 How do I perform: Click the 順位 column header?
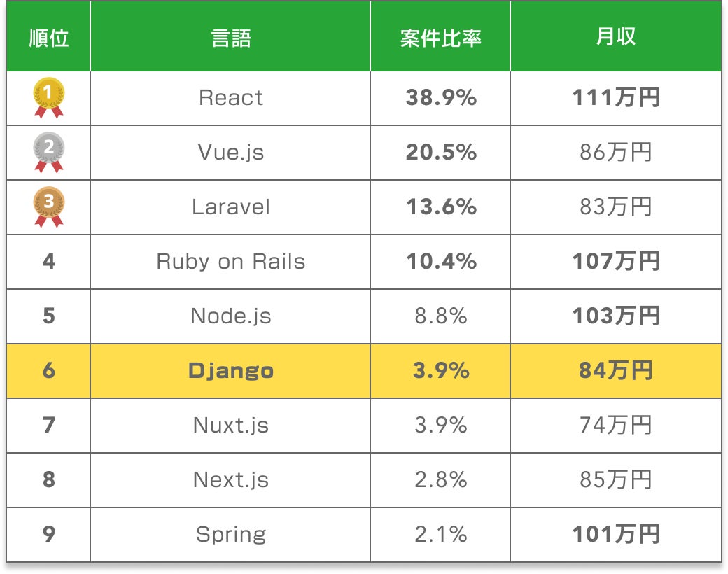pyautogui.click(x=48, y=38)
